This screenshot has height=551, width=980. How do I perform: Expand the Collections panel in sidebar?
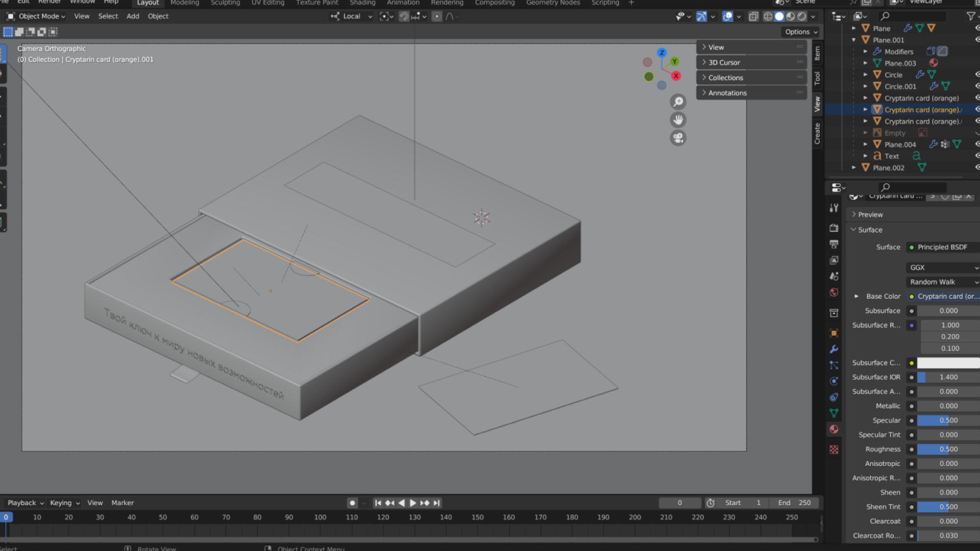tap(751, 78)
